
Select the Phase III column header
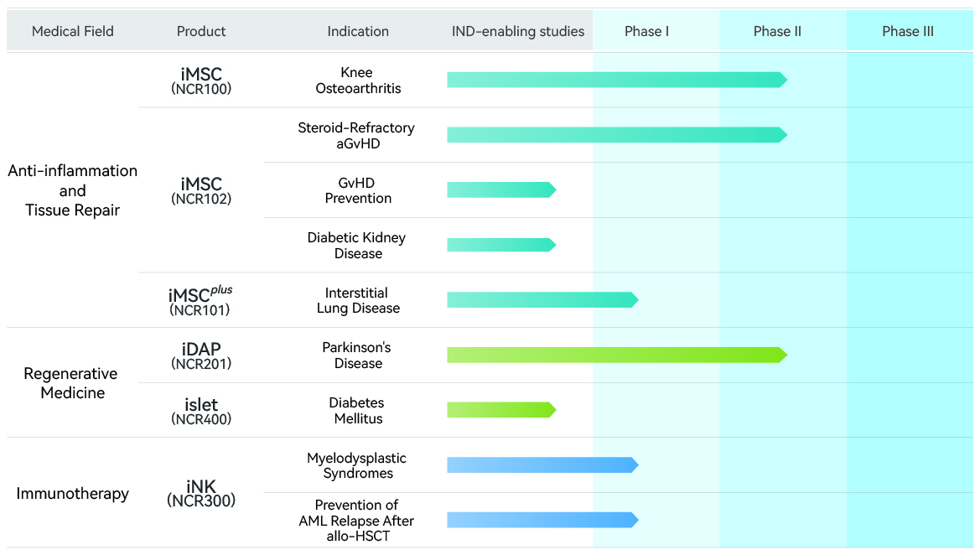908,32
